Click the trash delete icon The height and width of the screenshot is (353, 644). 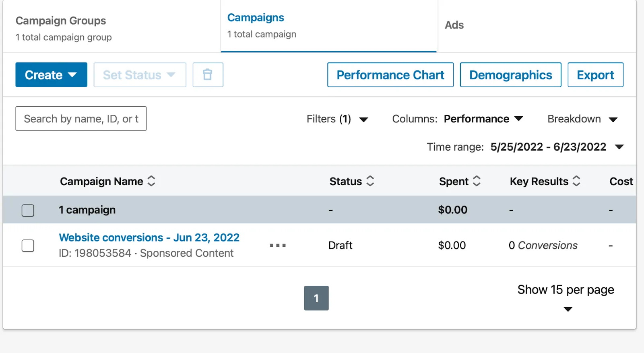208,75
